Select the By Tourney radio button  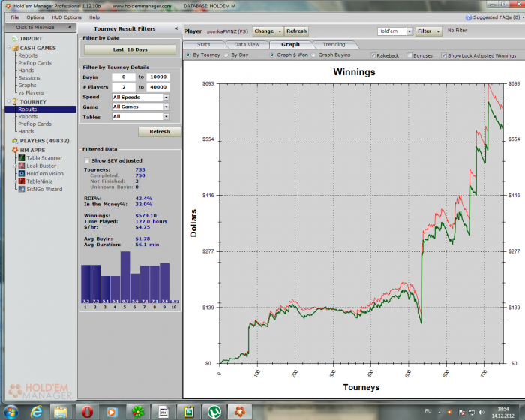[x=187, y=55]
